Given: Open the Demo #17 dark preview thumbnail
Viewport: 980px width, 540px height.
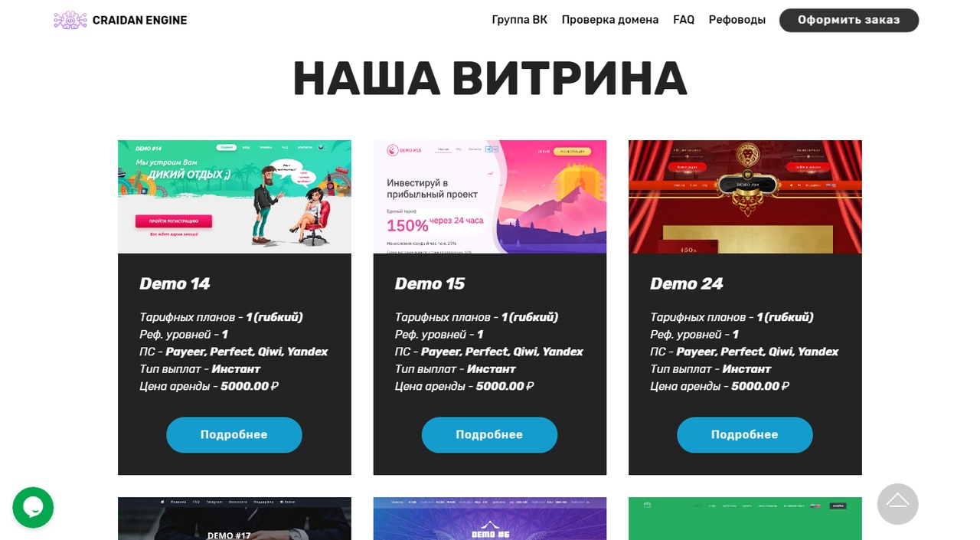Looking at the screenshot, I should pos(234,519).
